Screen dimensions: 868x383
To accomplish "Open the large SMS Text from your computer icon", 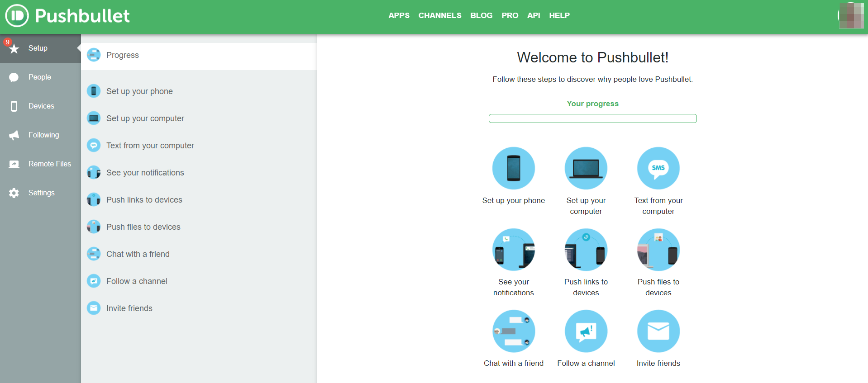I will pyautogui.click(x=658, y=168).
